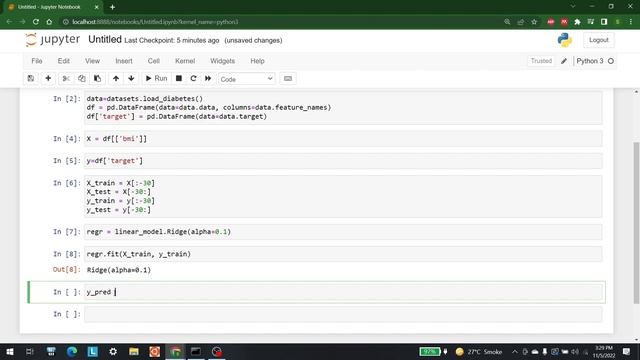
Task: Move selected cell down arrow
Action: coord(131,78)
